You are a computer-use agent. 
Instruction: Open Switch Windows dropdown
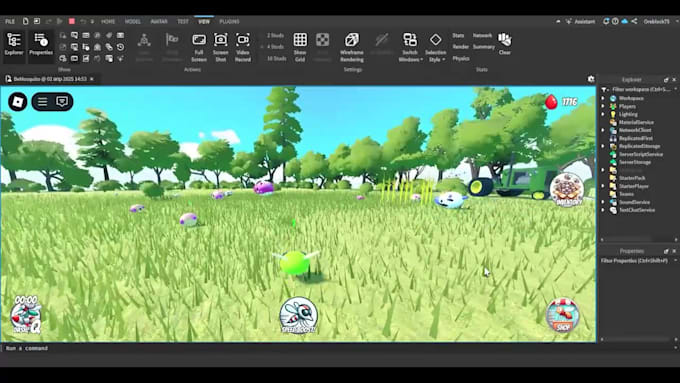point(410,47)
